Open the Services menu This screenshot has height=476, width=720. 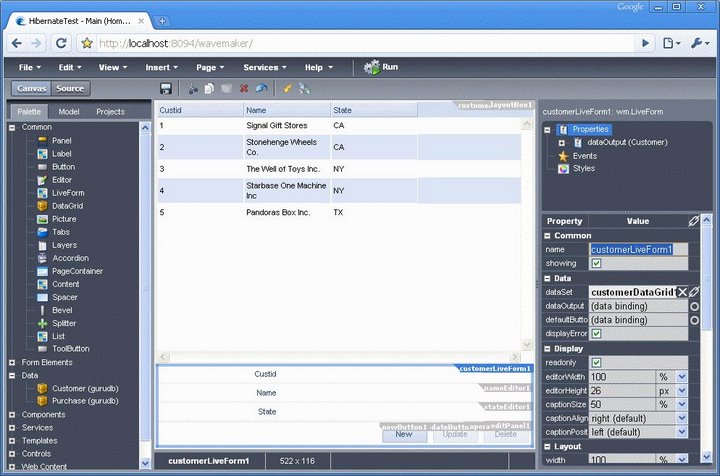(x=265, y=67)
